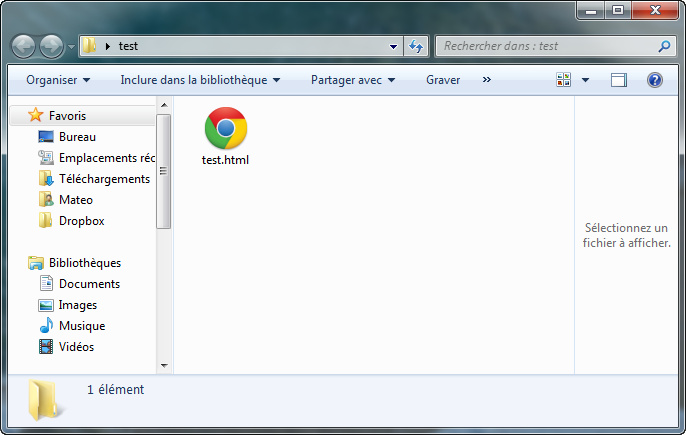Minimize the Explorer window

coord(591,11)
